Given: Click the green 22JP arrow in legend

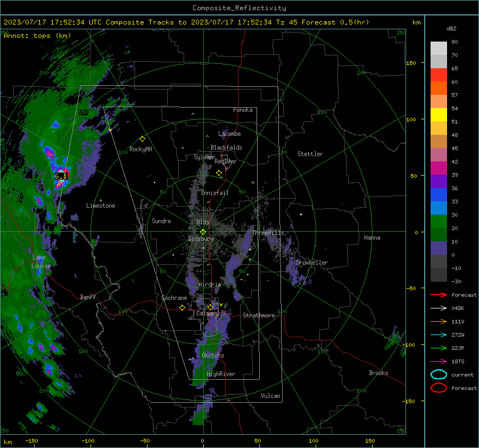Looking at the screenshot, I should click(x=439, y=348).
